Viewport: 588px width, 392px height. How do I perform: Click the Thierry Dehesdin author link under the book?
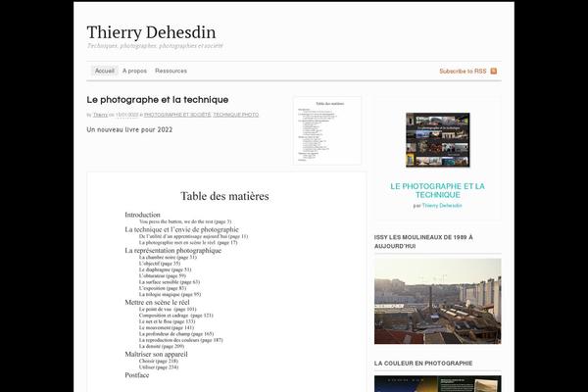[x=442, y=206]
